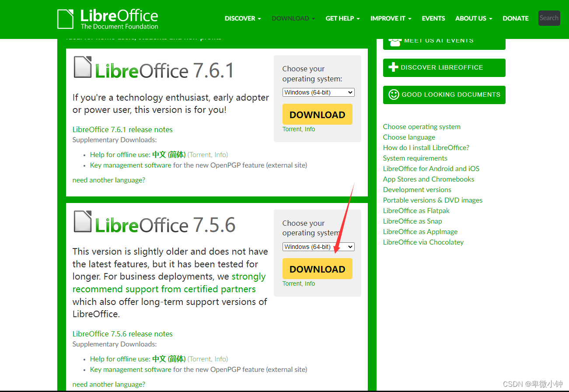Click the Discover LibreOffice button
The width and height of the screenshot is (569, 392).
444,68
